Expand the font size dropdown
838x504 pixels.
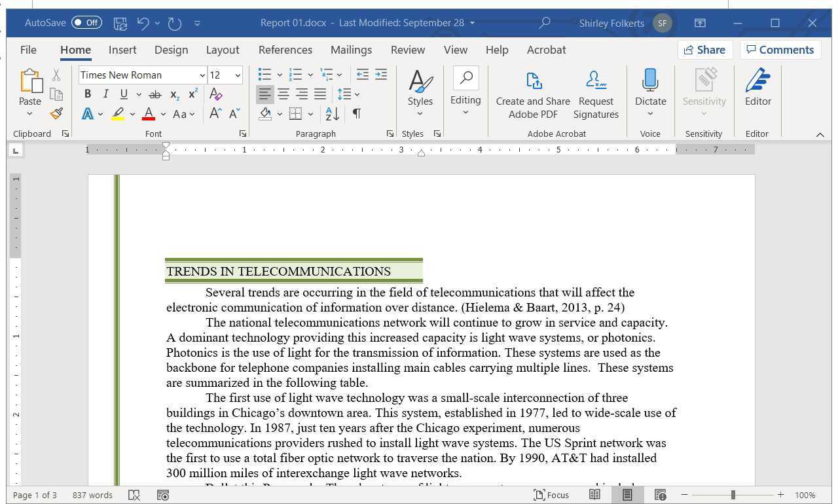point(237,75)
